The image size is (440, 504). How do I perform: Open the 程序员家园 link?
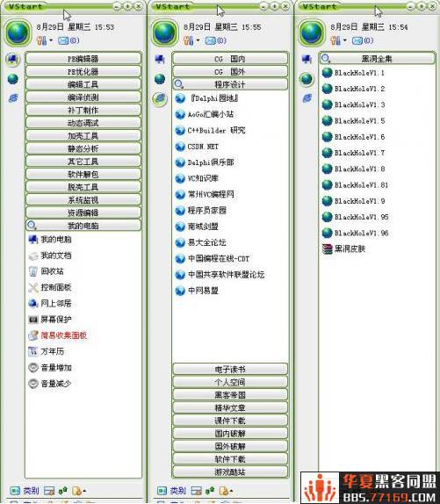(200, 211)
